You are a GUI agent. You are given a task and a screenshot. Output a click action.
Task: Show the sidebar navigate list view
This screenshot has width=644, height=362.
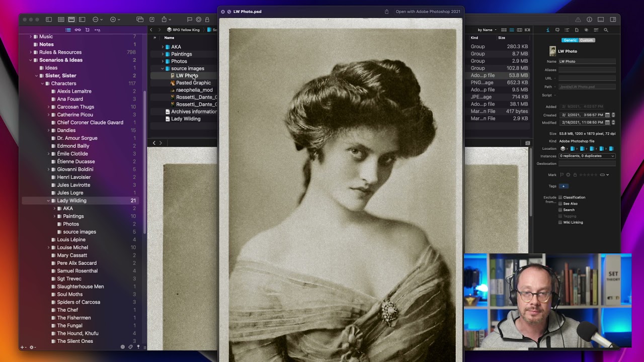[x=68, y=30]
